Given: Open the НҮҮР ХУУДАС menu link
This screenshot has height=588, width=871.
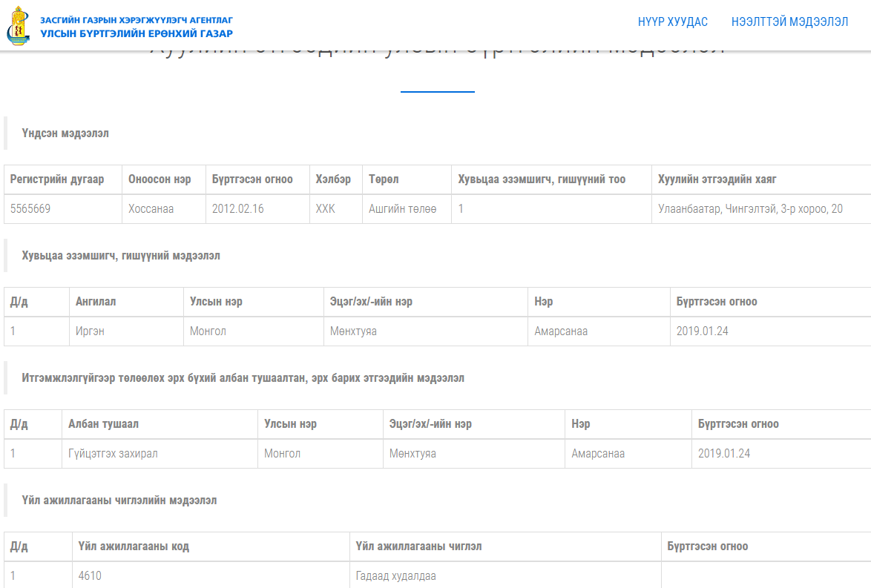Looking at the screenshot, I should click(x=672, y=22).
